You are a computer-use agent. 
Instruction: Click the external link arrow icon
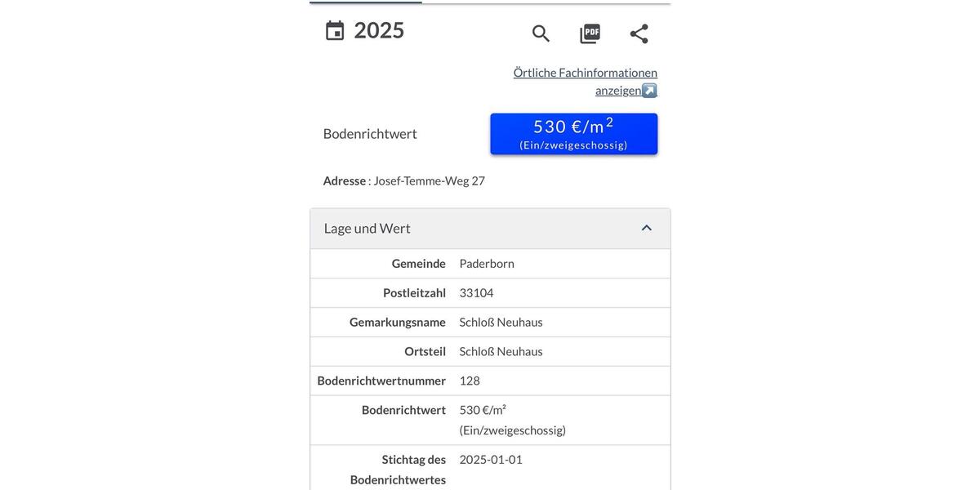click(648, 88)
